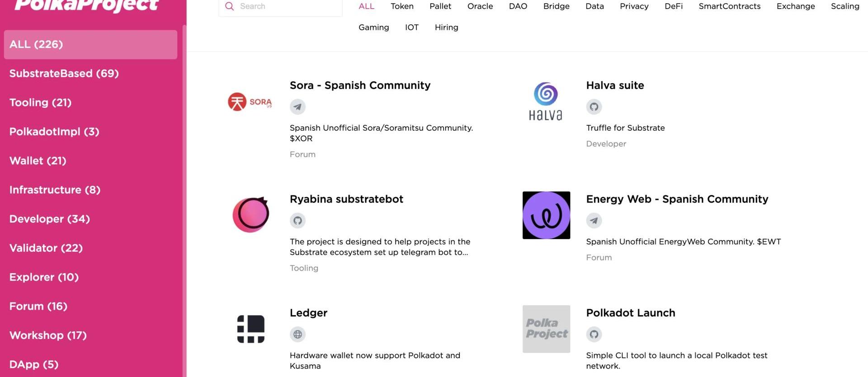Image resolution: width=868 pixels, height=377 pixels.
Task: Open Sora - Spanish Community title
Action: (x=360, y=85)
